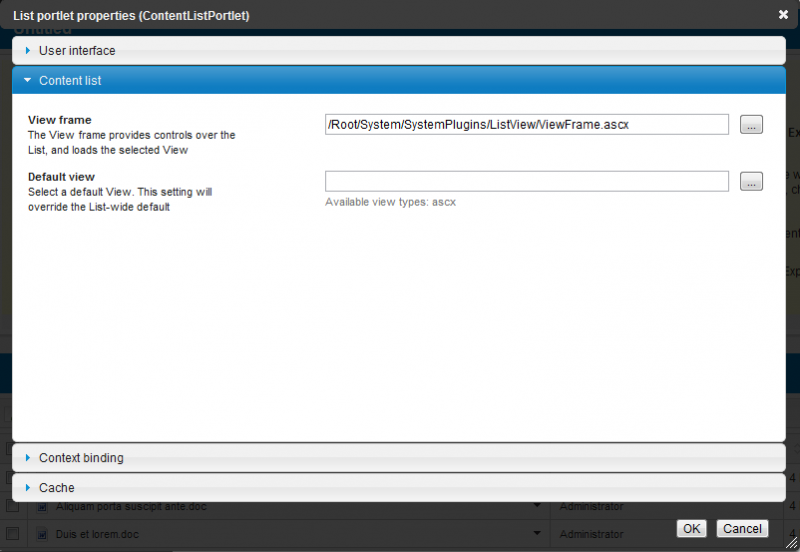
Task: Select the 'View frame' label
Action: point(60,120)
